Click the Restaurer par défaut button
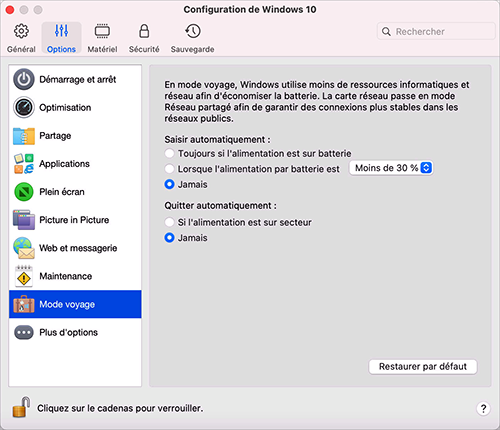 click(423, 367)
